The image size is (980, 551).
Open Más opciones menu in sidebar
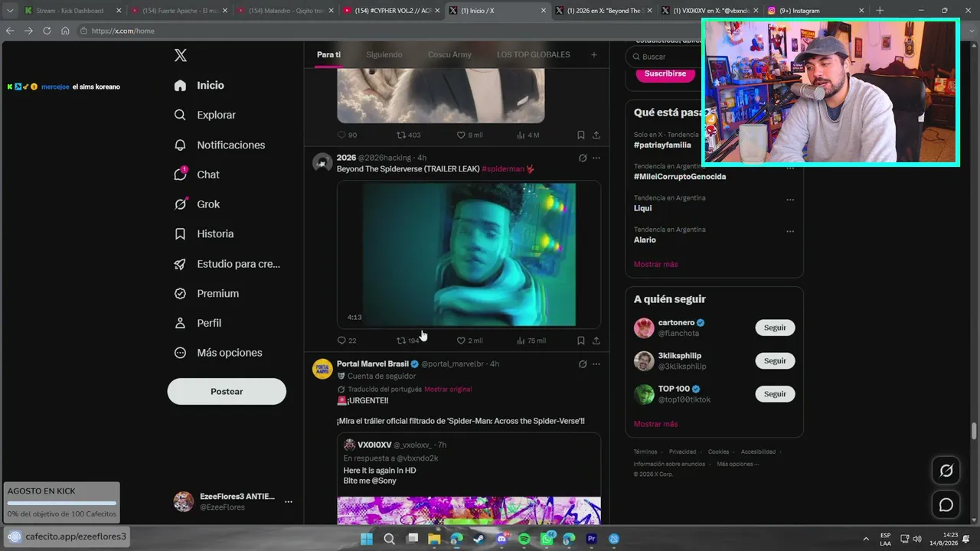[x=218, y=353]
